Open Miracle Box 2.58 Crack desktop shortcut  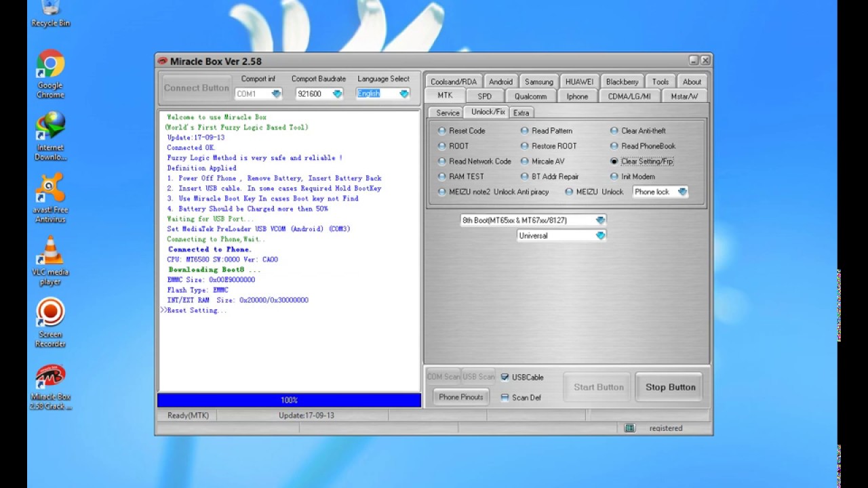50,386
